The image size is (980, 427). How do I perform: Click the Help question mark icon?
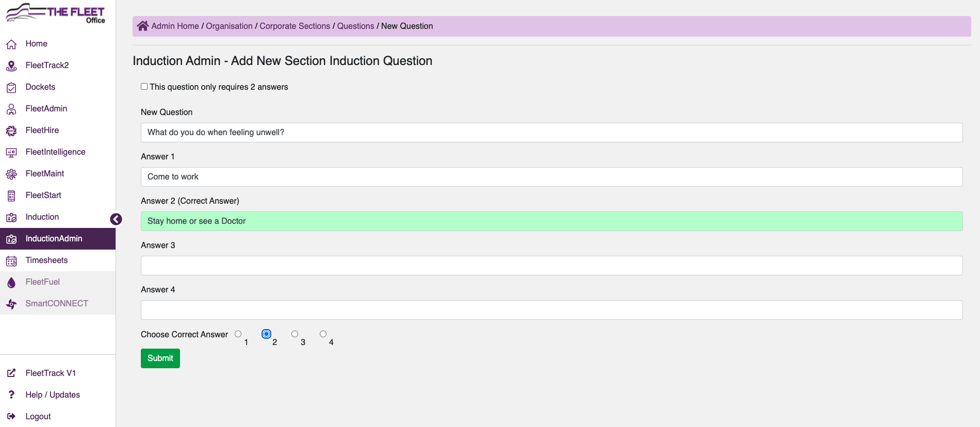click(x=11, y=395)
